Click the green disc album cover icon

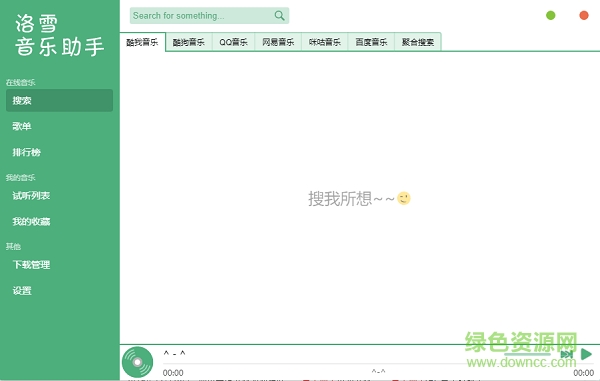click(137, 362)
